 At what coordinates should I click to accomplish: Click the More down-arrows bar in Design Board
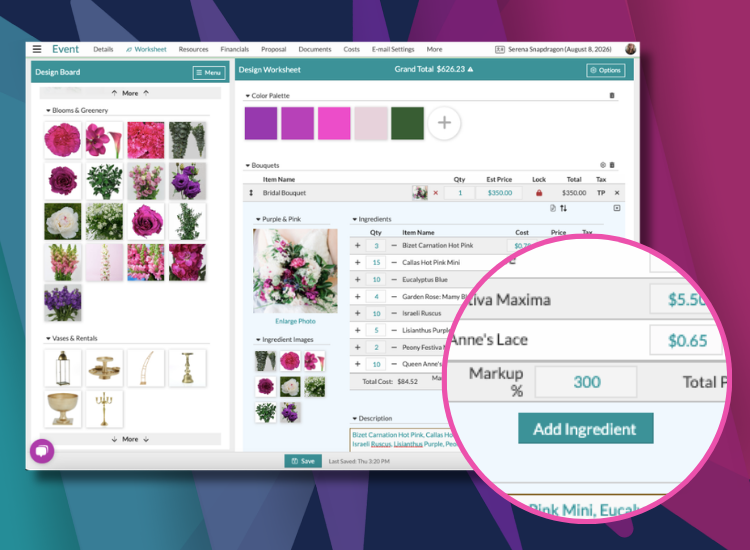point(130,439)
